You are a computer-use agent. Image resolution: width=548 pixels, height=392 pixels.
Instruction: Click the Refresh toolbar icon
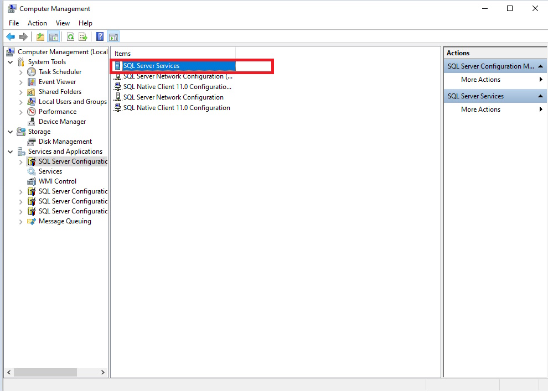[x=71, y=36]
